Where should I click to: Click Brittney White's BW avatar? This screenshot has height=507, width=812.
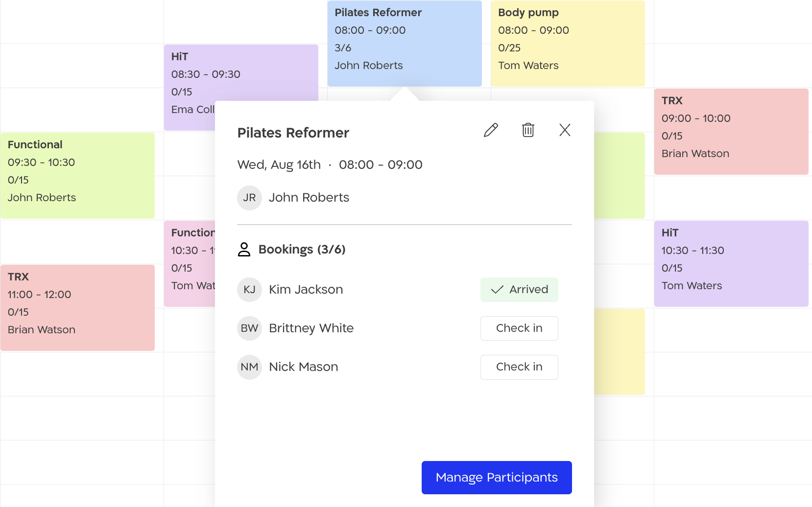click(249, 328)
